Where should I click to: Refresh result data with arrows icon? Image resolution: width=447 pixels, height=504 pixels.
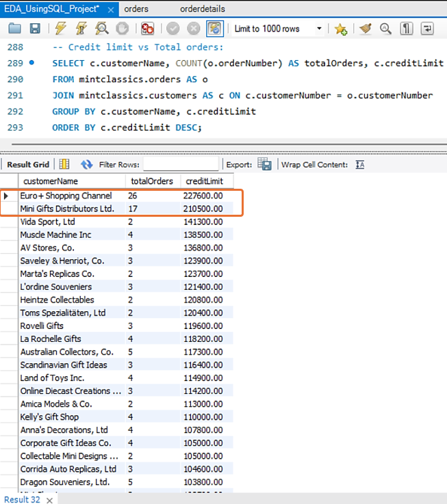(x=86, y=165)
